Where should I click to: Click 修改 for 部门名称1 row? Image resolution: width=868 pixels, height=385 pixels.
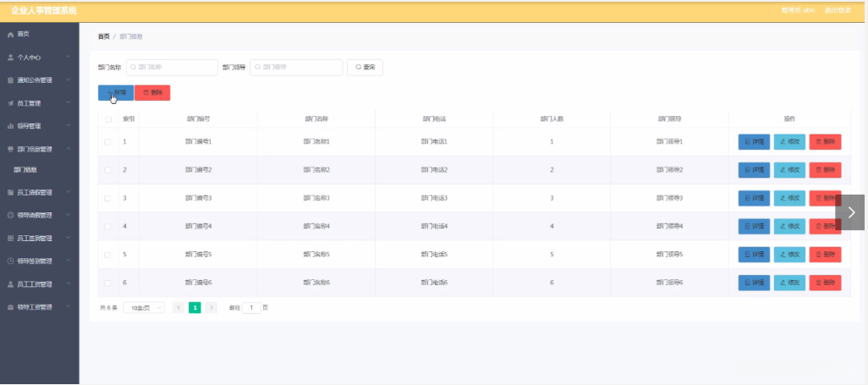pyautogui.click(x=789, y=142)
